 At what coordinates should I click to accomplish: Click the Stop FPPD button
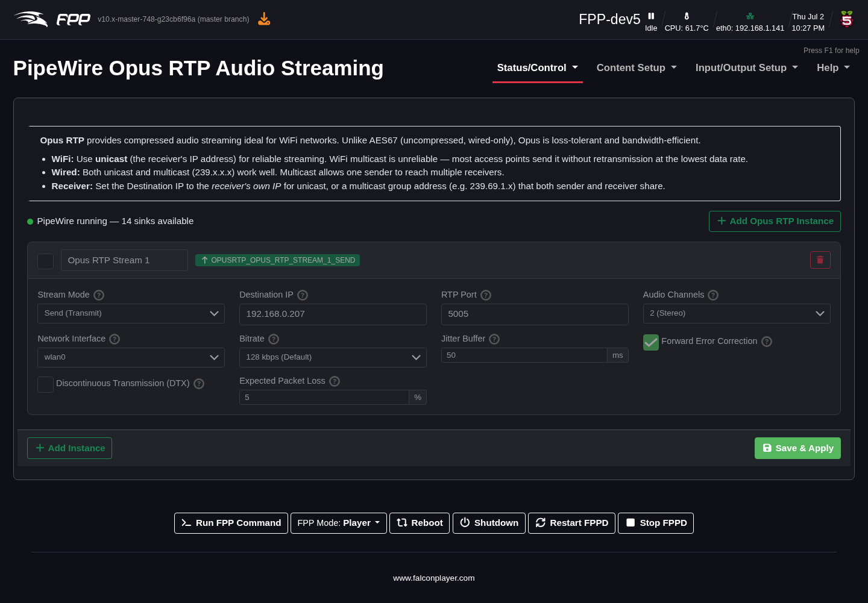point(656,523)
